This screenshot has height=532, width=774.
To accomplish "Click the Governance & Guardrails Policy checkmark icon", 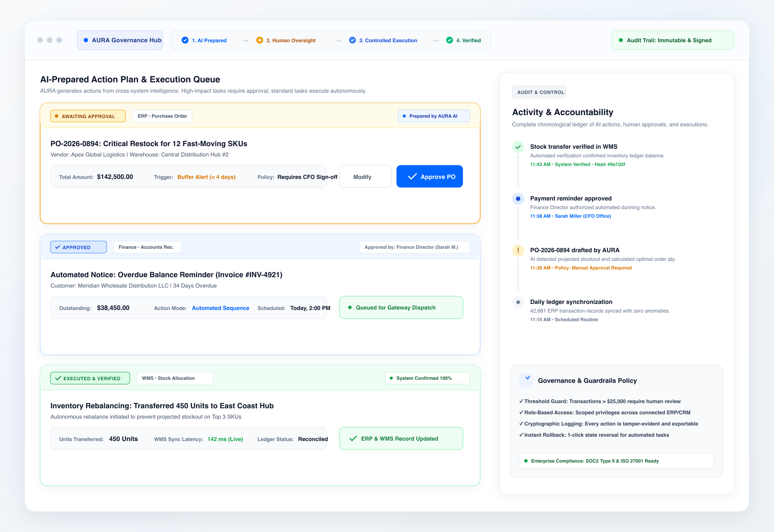I will pos(526,380).
